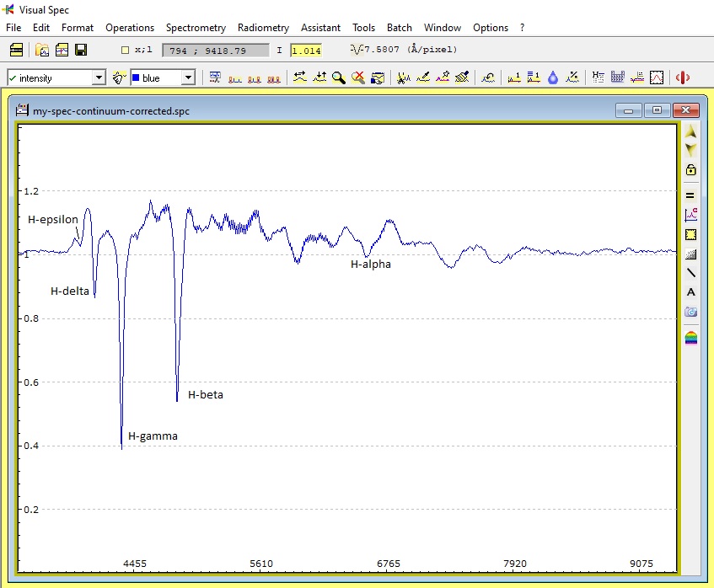Click the rainbow spectrum colorize icon
This screenshot has height=588, width=714.
coord(690,338)
